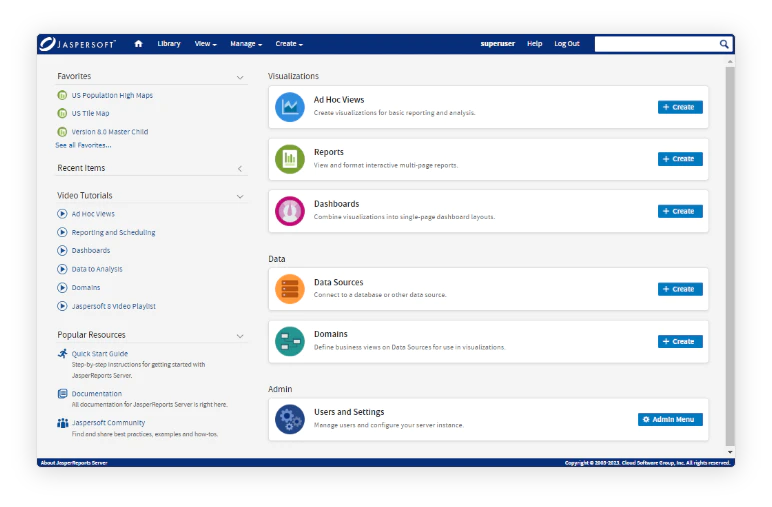Open the Quick Start Guide link
The image size is (772, 507).
coord(100,353)
